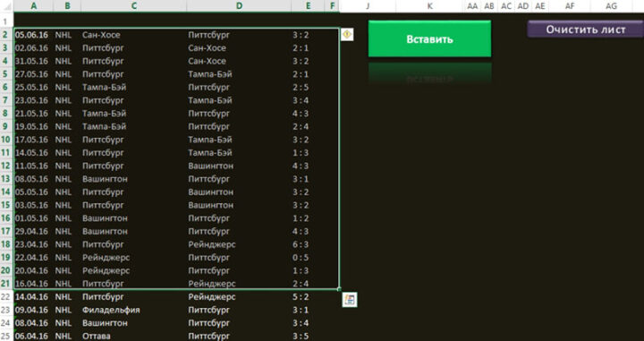Select column header C
Image resolution: width=644 pixels, height=341 pixels.
(134, 5)
